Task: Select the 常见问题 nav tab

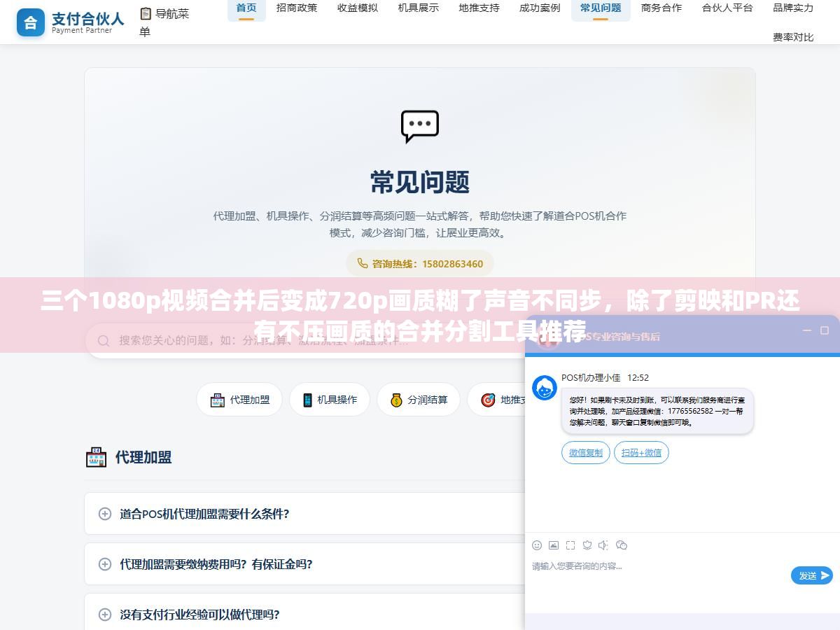Action: pyautogui.click(x=601, y=8)
